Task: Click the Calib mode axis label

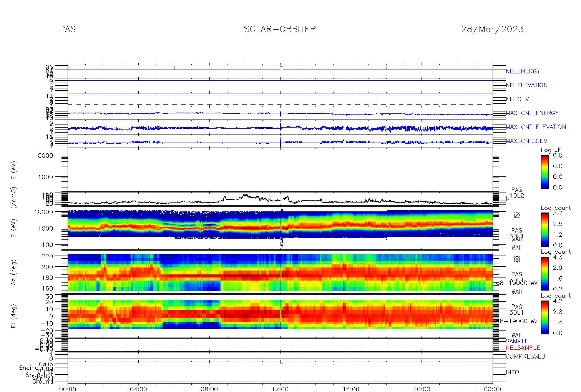Action: (46, 364)
